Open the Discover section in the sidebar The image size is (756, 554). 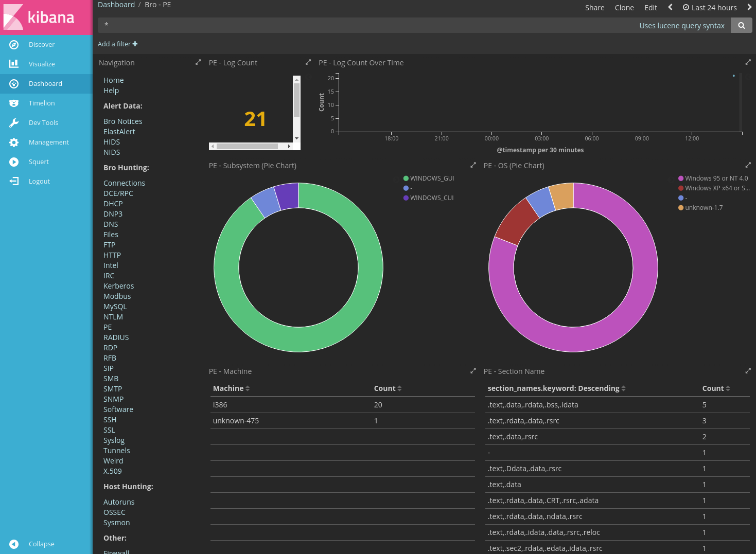tap(41, 44)
